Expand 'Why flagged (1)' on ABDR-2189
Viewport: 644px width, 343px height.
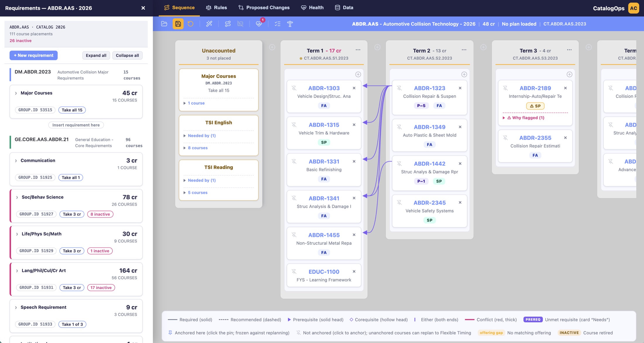[x=523, y=118]
